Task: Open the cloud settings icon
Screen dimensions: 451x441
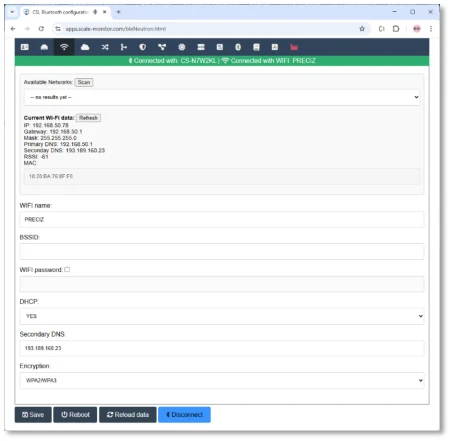Action: 85,47
